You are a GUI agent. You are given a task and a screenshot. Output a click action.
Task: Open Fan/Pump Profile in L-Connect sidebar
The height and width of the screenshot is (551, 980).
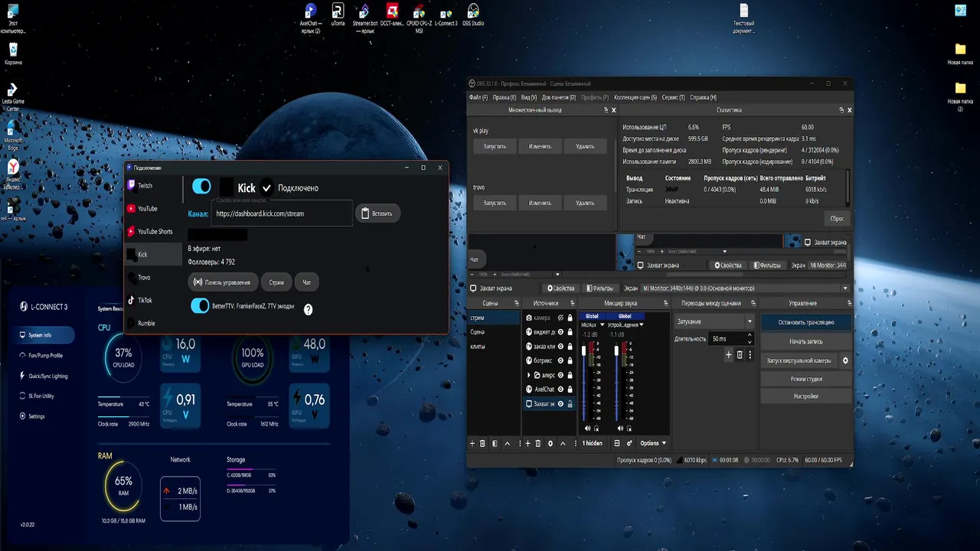(x=46, y=355)
